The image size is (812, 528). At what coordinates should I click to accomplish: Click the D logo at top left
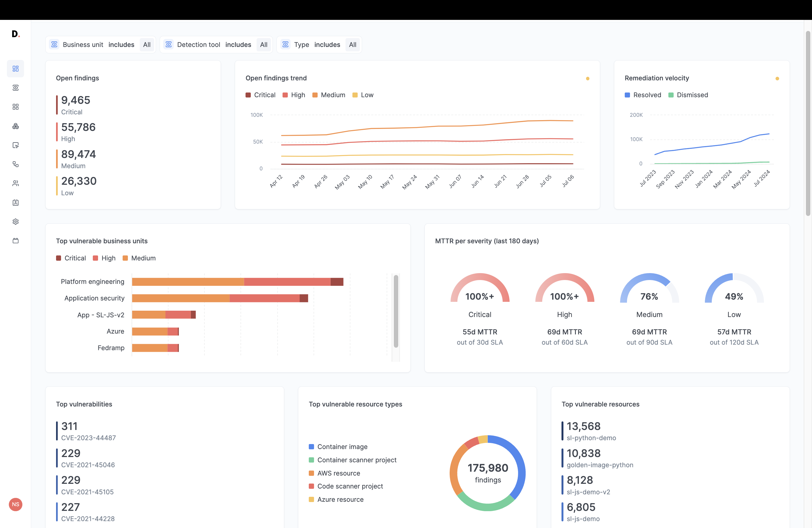tap(15, 34)
